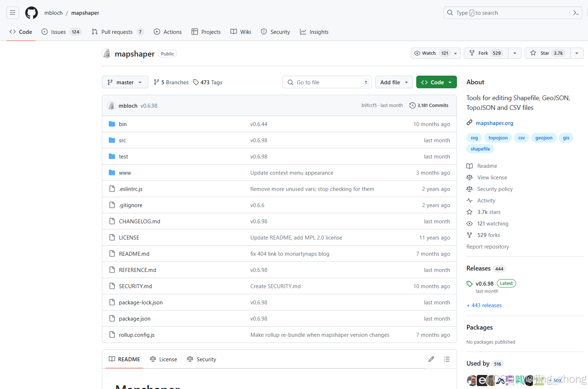Switch to the Actions tab
Screen dimensions: 588x389
[168, 32]
